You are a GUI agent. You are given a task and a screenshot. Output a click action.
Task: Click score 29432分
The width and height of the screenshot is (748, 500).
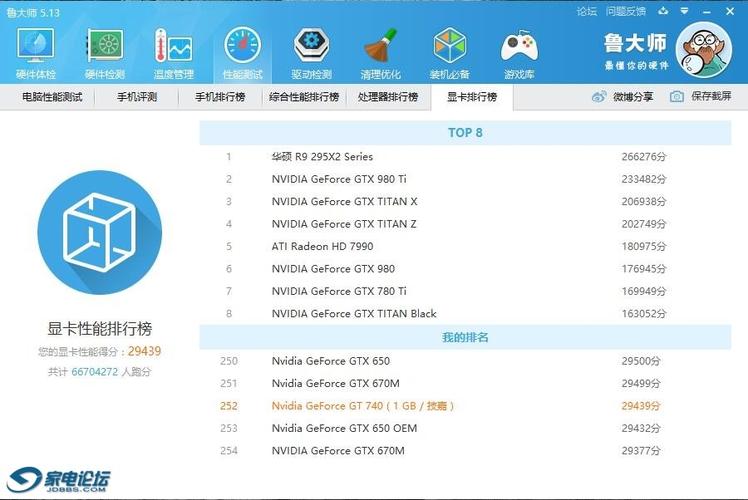(641, 428)
